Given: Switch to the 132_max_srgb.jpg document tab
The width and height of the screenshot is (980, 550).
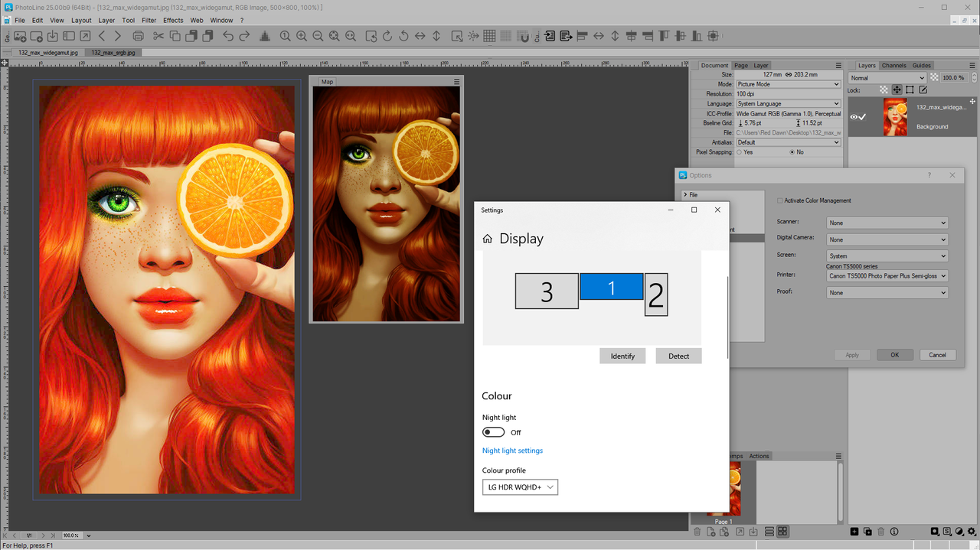Looking at the screenshot, I should [x=113, y=53].
